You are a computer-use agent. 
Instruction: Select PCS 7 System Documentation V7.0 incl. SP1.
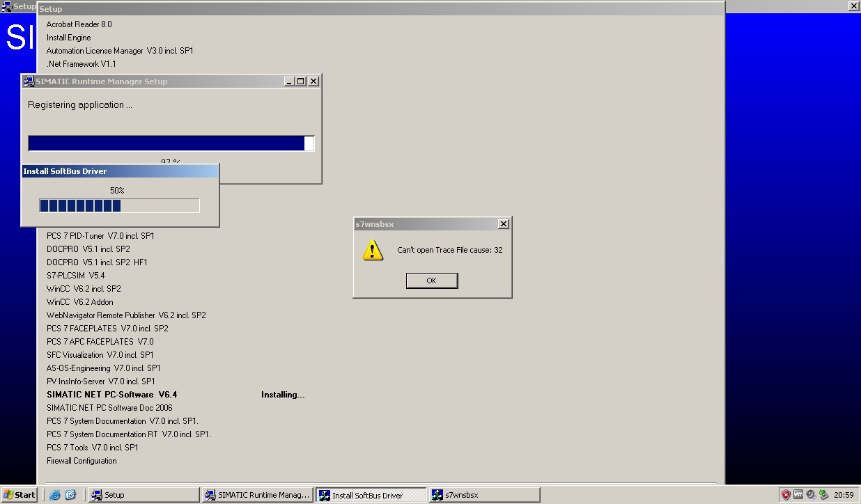tap(123, 421)
